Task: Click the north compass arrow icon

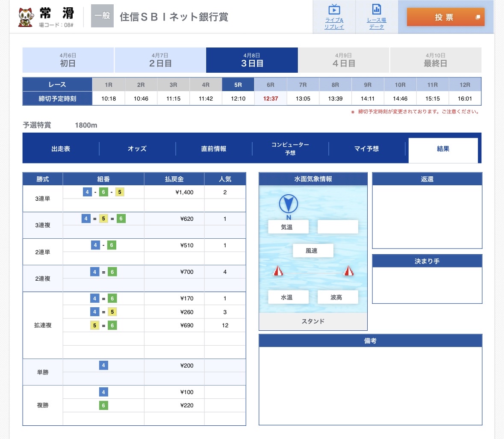Action: 289,204
